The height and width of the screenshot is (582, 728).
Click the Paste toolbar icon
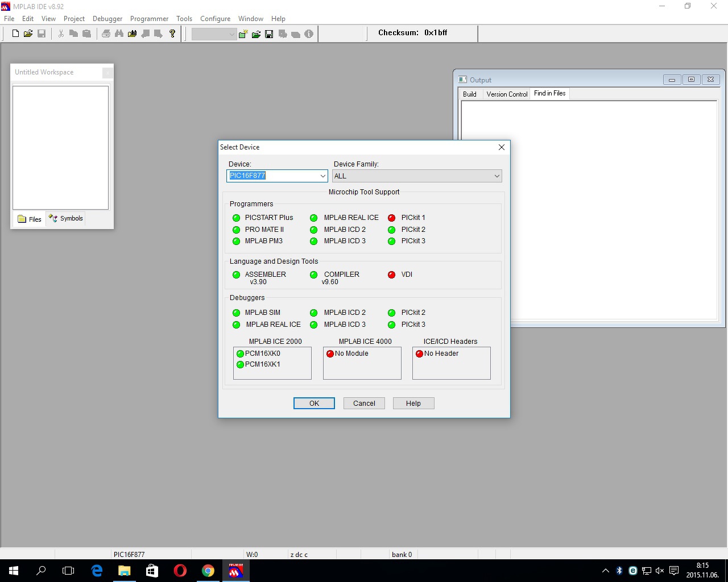point(87,34)
